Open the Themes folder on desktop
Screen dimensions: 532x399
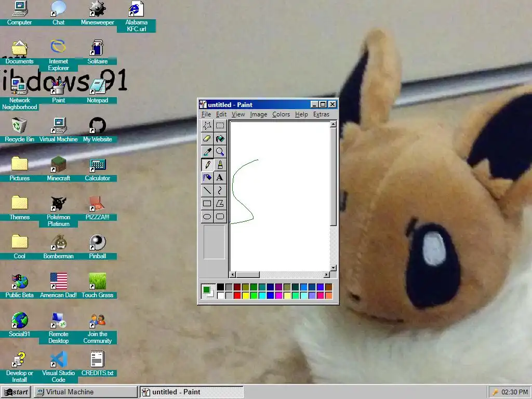(19, 208)
